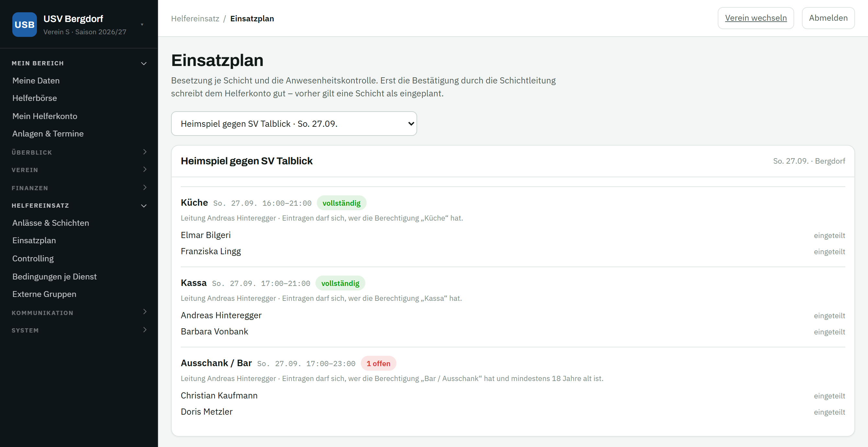Go to Meine Daten
868x447 pixels.
coord(36,81)
